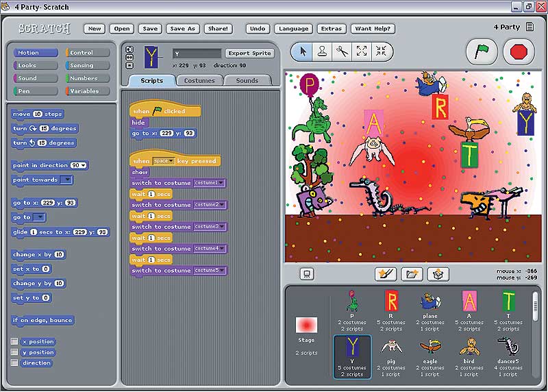The height and width of the screenshot is (392, 548).
Task: Click the Undo button
Action: point(258,29)
